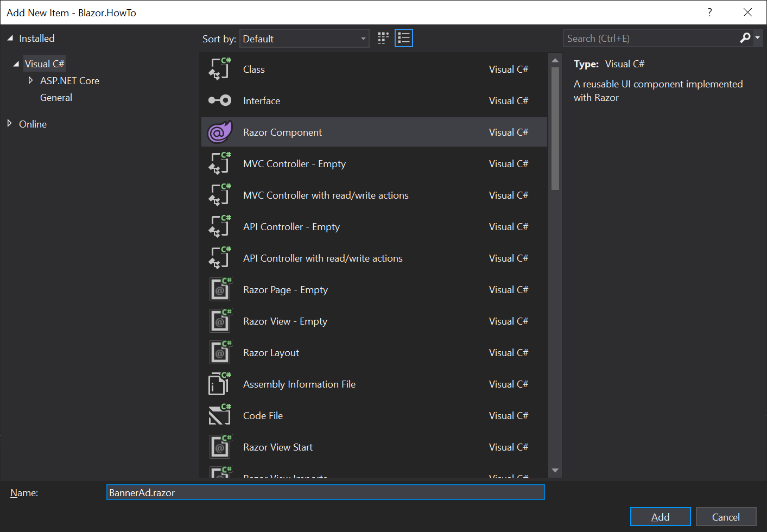Click the Class template icon
The height and width of the screenshot is (532, 767).
(219, 69)
